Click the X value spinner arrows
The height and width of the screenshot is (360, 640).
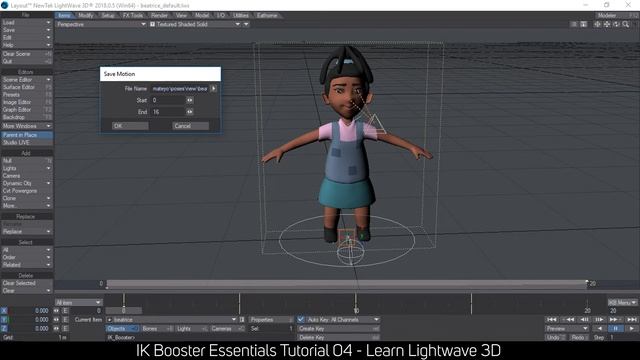pyautogui.click(x=56, y=311)
